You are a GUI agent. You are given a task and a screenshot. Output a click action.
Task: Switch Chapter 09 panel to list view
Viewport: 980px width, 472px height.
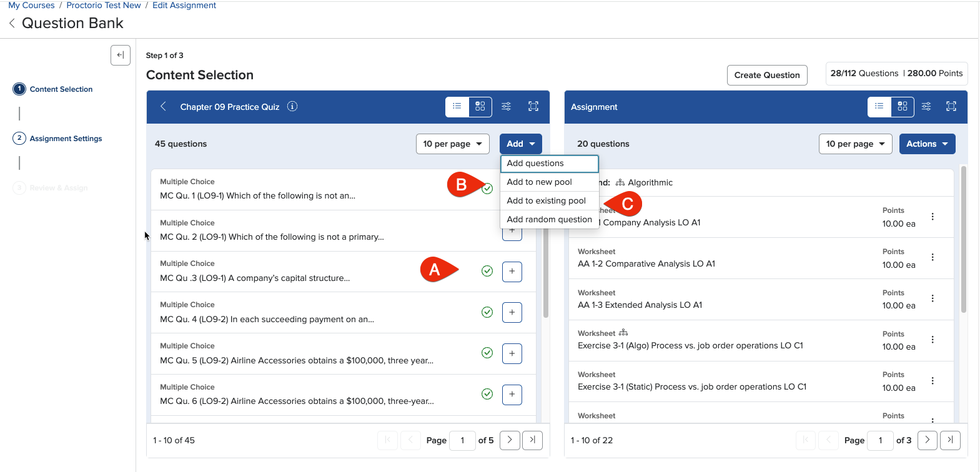pos(457,107)
